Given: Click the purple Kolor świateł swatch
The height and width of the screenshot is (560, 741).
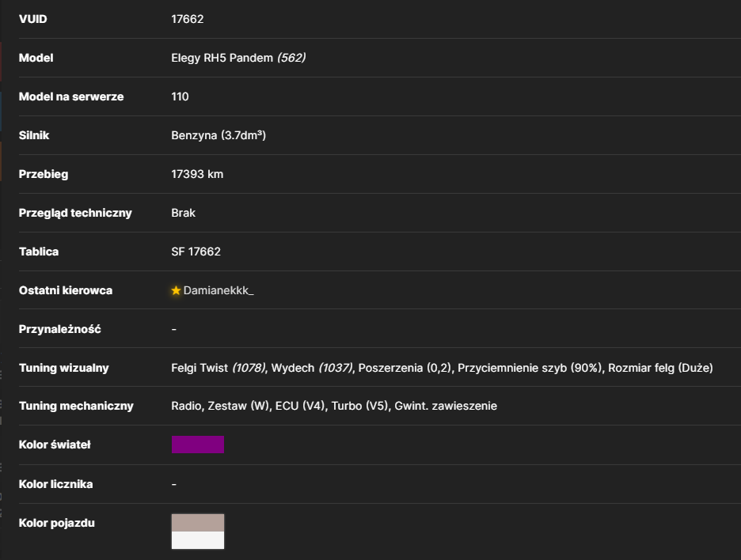Looking at the screenshot, I should click(x=198, y=445).
